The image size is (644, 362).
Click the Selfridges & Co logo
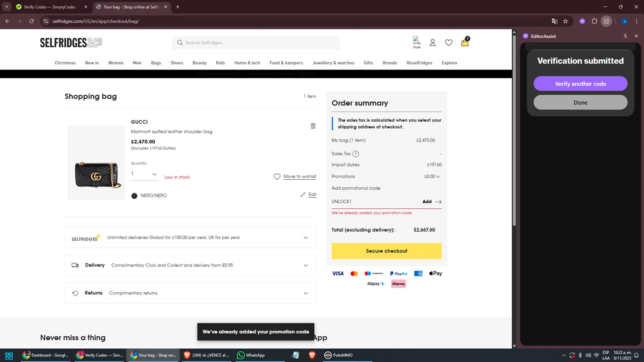tap(71, 42)
